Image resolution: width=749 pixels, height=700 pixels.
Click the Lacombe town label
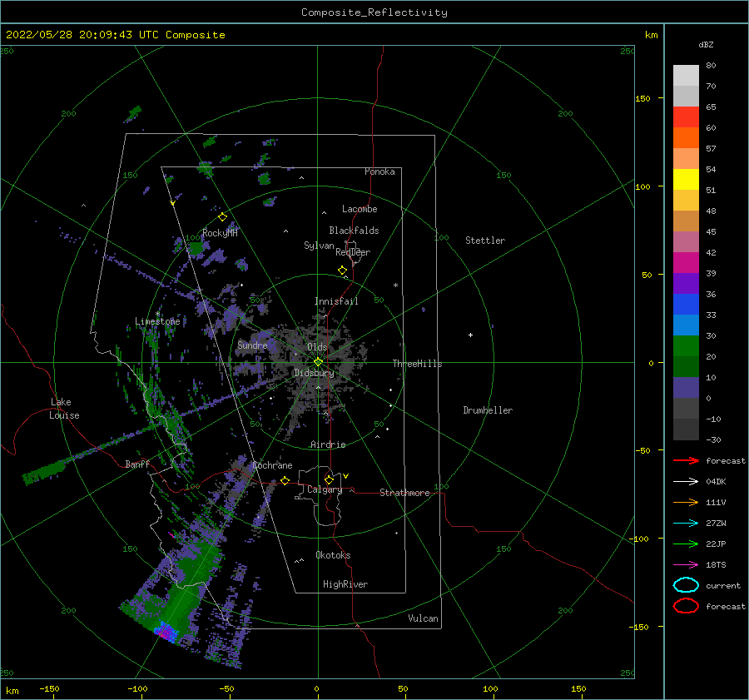(360, 209)
